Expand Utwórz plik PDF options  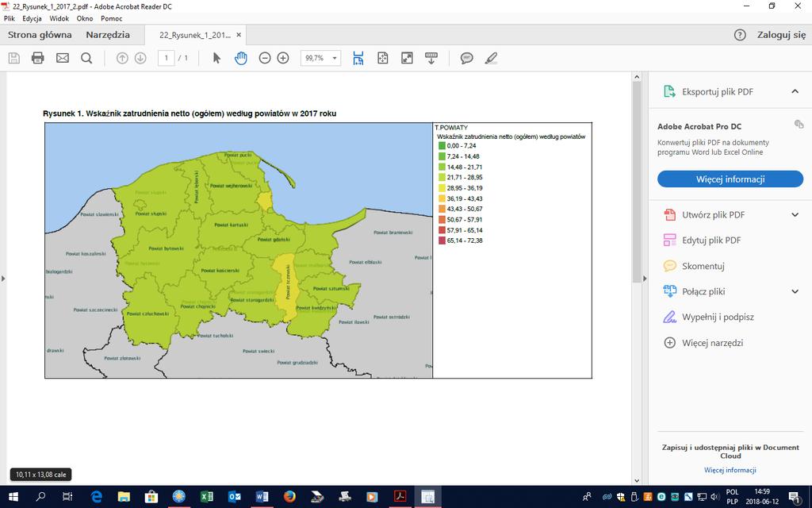click(795, 214)
